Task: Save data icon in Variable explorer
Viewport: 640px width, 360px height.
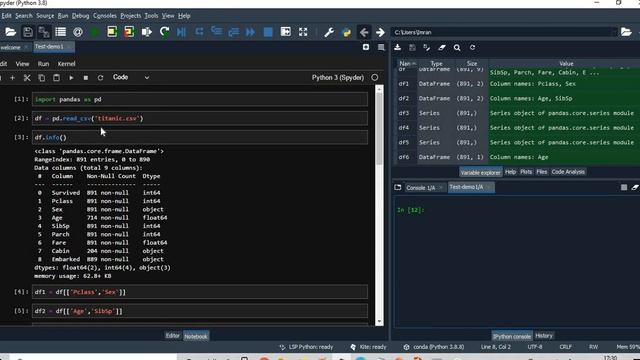Action: pos(412,47)
